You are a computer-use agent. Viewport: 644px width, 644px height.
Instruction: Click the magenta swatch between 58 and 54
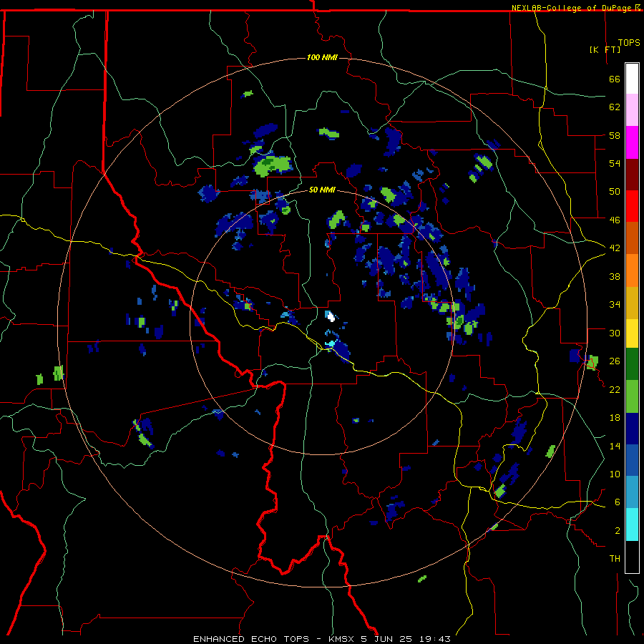[632, 142]
